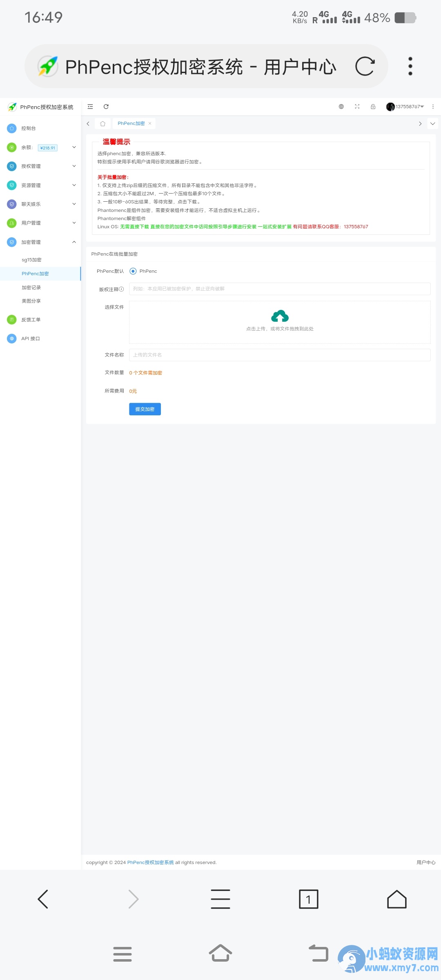
Task: Tap the browser forward arrow
Action: pyautogui.click(x=134, y=899)
